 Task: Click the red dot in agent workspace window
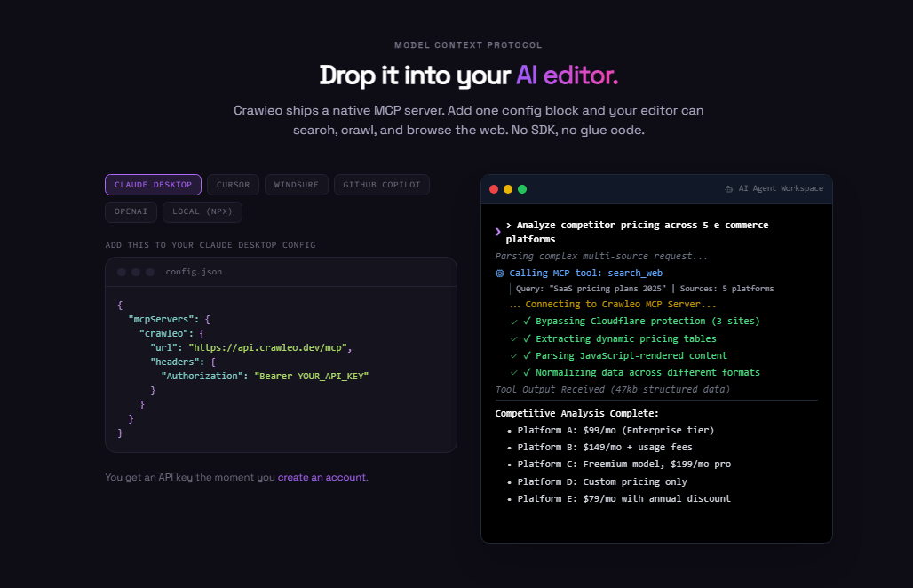[x=494, y=189]
